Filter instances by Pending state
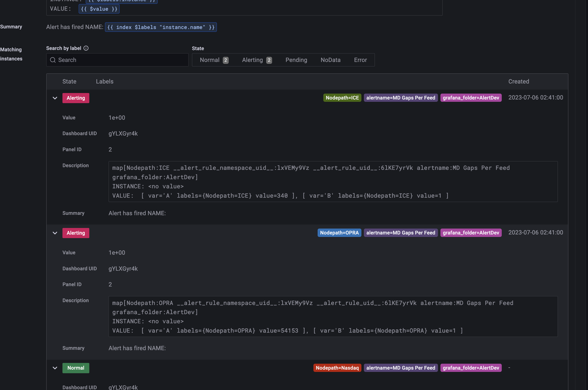 pyautogui.click(x=296, y=60)
